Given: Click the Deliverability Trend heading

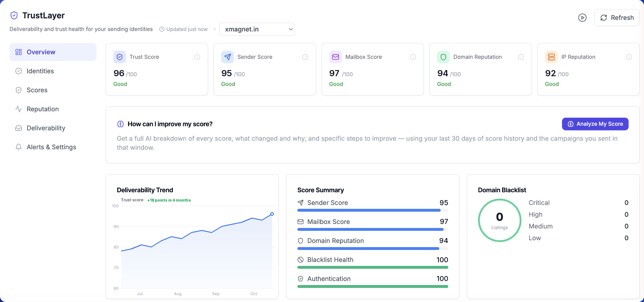Looking at the screenshot, I should 145,190.
